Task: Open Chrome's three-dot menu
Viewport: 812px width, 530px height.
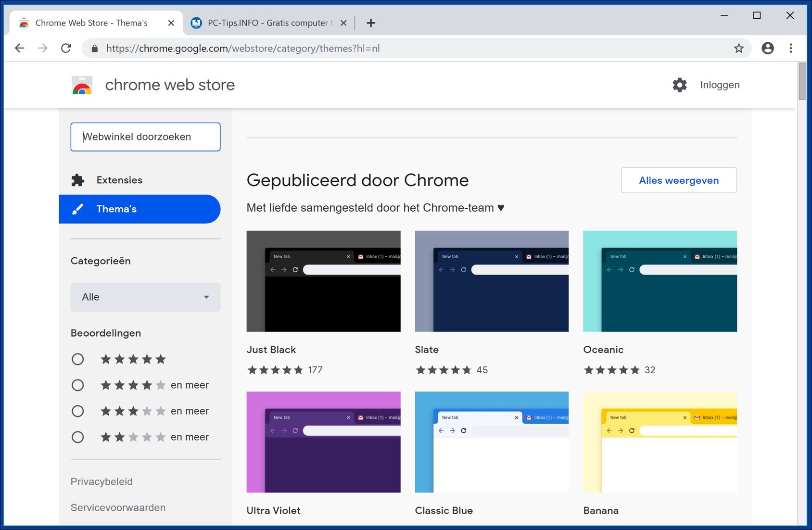Action: [791, 48]
